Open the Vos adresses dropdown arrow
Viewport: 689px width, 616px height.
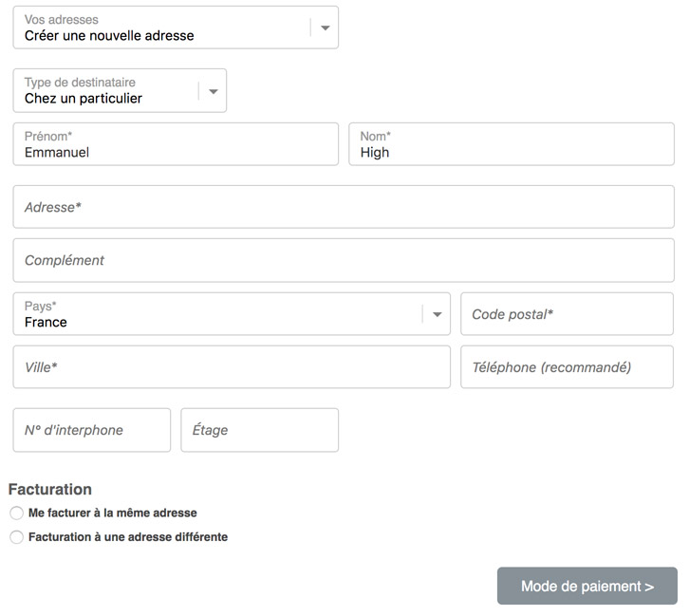[326, 28]
